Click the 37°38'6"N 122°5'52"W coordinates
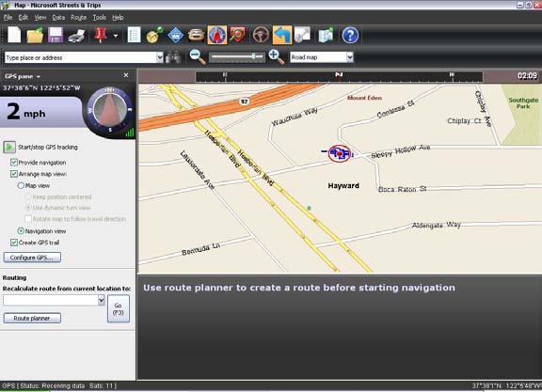This screenshot has width=542, height=392. click(41, 88)
